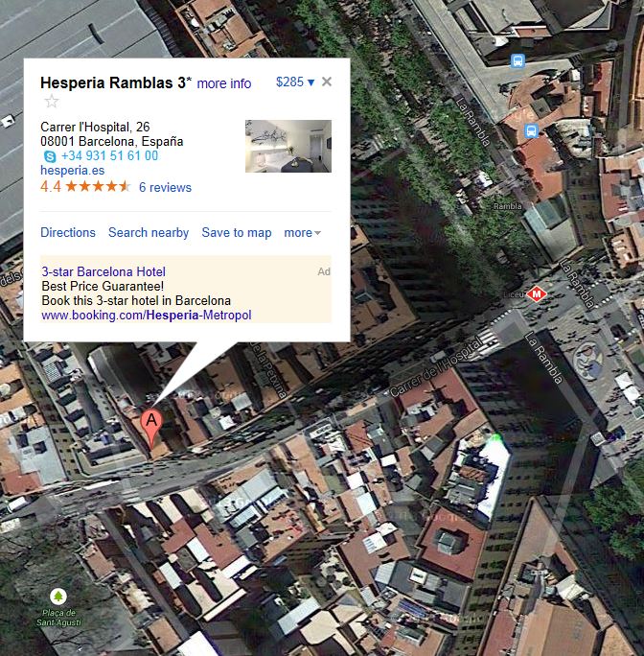Screen dimensions: 644x656
Task: Visit hesperia.es website link
Action: [x=72, y=171]
